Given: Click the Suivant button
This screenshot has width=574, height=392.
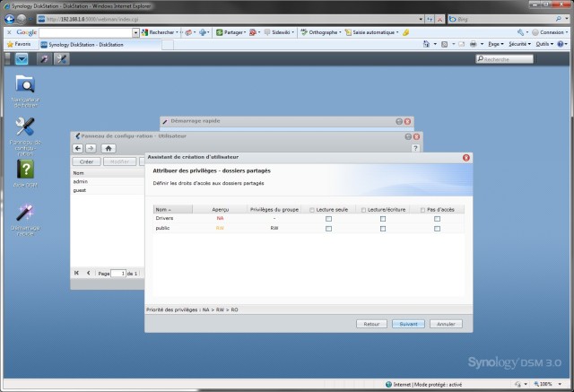Looking at the screenshot, I should pos(408,324).
